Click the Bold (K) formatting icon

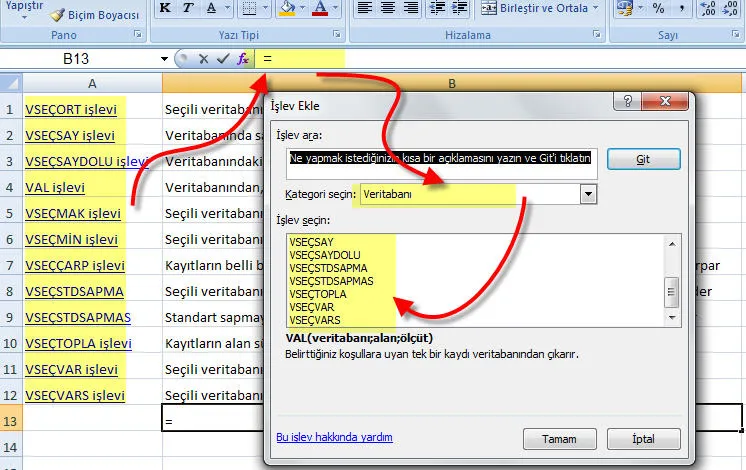(x=164, y=9)
